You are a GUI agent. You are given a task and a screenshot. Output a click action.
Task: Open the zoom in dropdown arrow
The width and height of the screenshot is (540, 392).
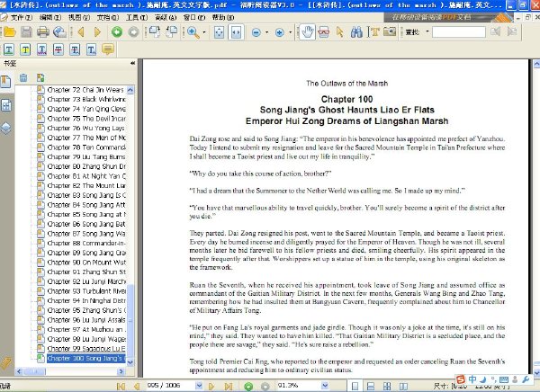290,32
